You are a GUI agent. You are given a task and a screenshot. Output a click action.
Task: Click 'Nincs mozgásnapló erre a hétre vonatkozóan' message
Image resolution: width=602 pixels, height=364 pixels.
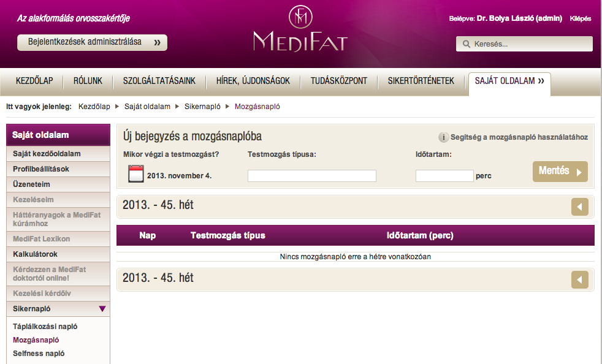pyautogui.click(x=355, y=257)
